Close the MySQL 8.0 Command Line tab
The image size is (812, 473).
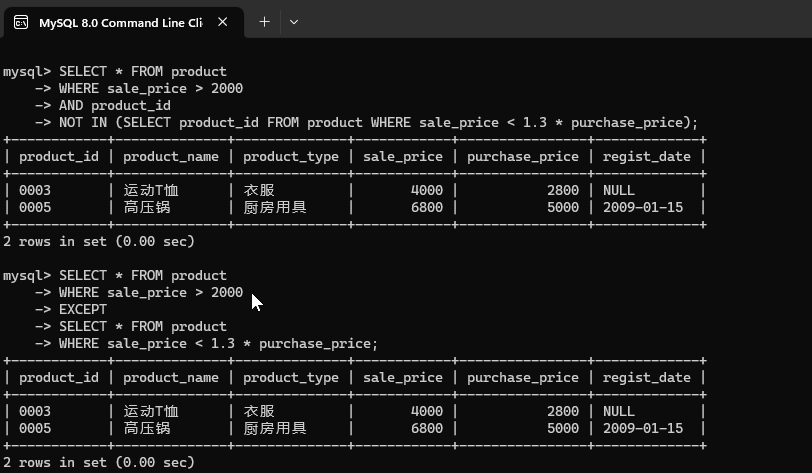tap(222, 22)
